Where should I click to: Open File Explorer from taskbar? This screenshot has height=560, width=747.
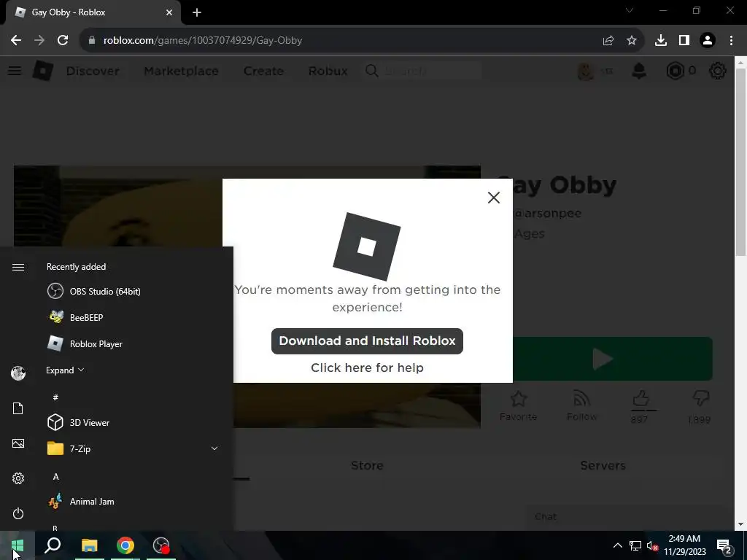click(90, 545)
